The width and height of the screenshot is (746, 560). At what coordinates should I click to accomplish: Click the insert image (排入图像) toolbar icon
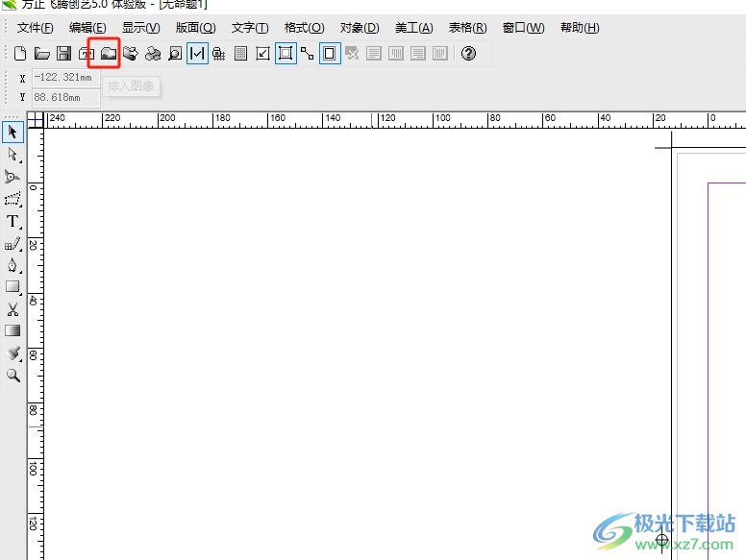109,54
